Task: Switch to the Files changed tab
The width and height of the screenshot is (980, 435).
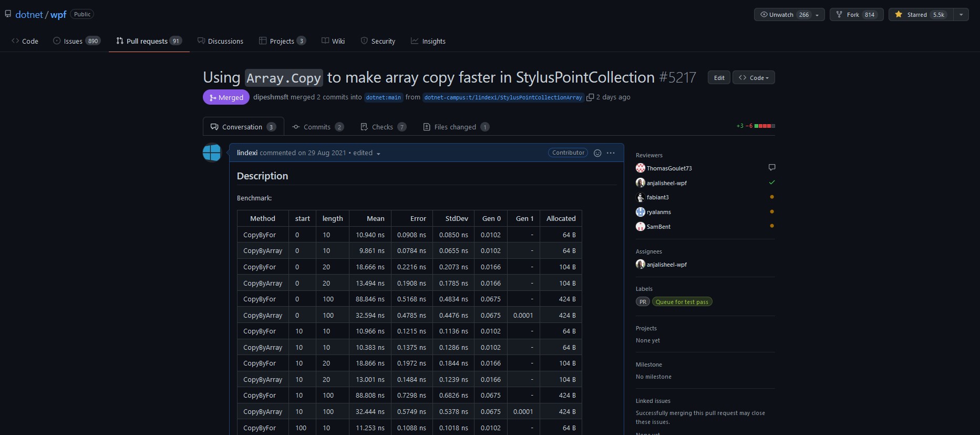Action: (456, 127)
